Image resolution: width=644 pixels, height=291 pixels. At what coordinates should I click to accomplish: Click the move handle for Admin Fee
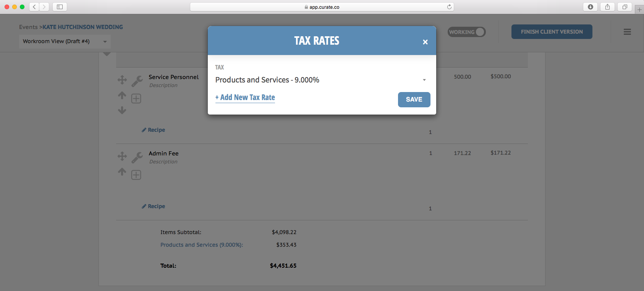122,156
